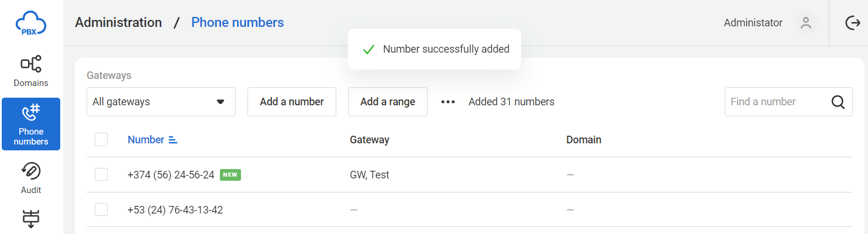Click the sort order icon beside Number
Screen dimensions: 868x234
click(173, 140)
